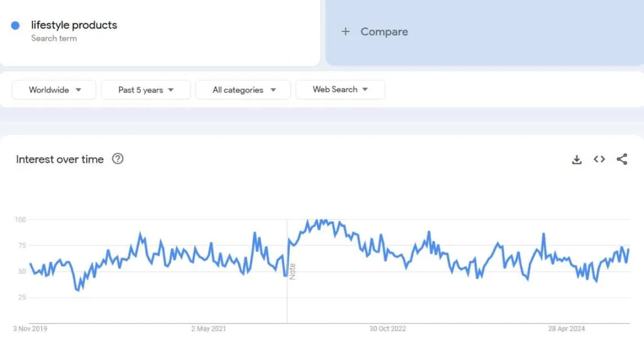644x353 pixels.
Task: Click the 28 Apr 2024 axis date
Action: coord(566,329)
